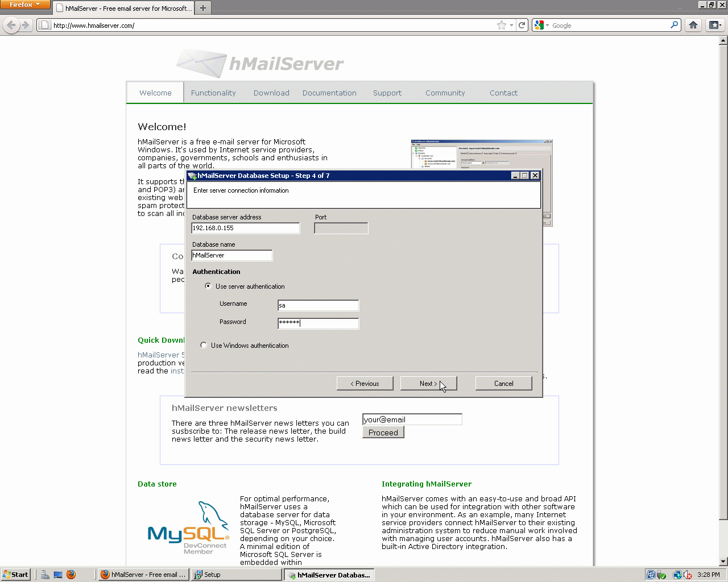Select Use server authentication option
Screen dimensions: 728x582
(208, 286)
